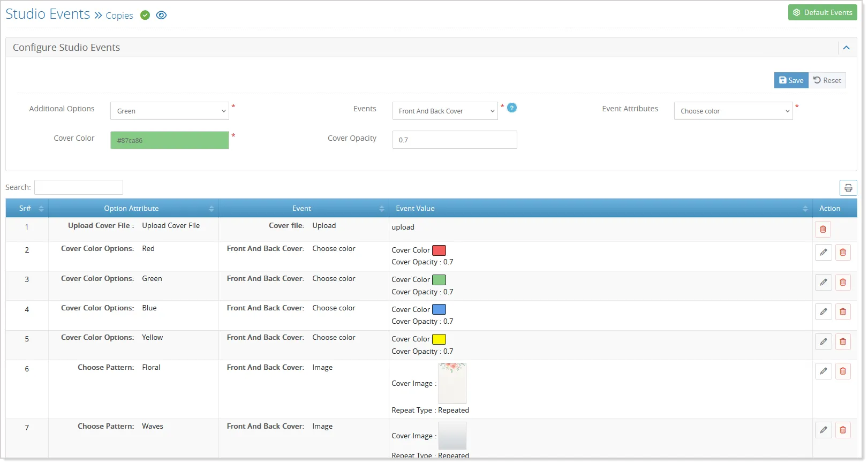Open Default Events button

822,12
